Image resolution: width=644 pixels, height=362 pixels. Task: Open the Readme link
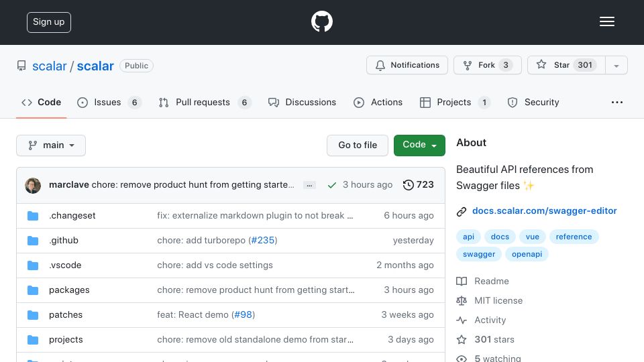coord(492,281)
